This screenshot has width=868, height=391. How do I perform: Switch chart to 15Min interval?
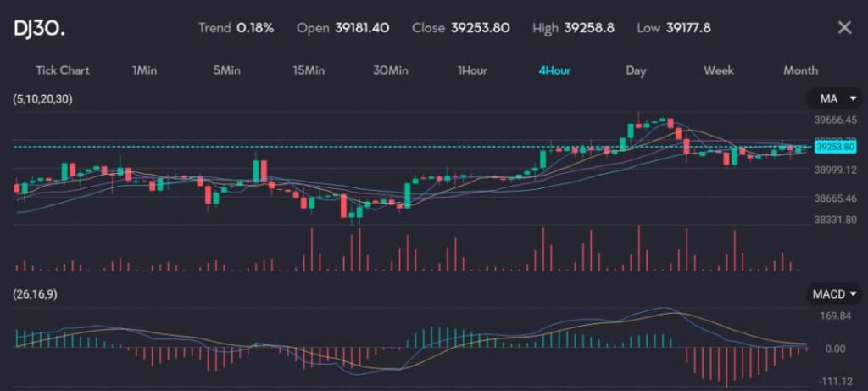(x=309, y=70)
